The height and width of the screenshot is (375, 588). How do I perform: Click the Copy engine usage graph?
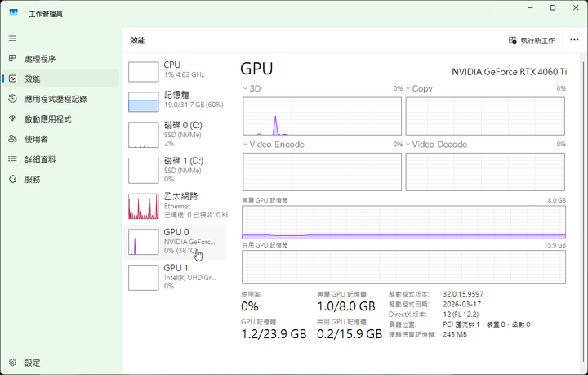[485, 116]
